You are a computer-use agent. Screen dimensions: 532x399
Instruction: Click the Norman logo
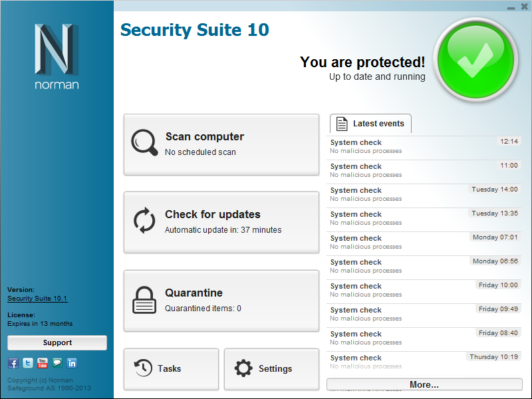[x=57, y=57]
